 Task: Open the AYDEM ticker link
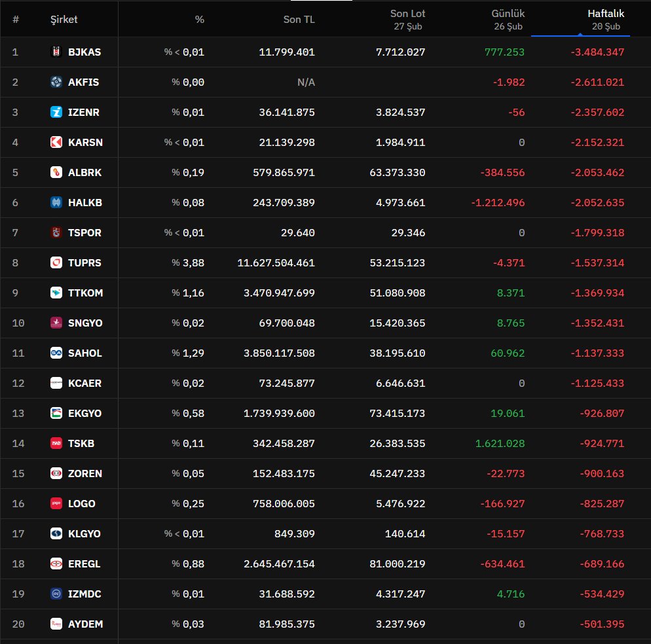point(86,624)
